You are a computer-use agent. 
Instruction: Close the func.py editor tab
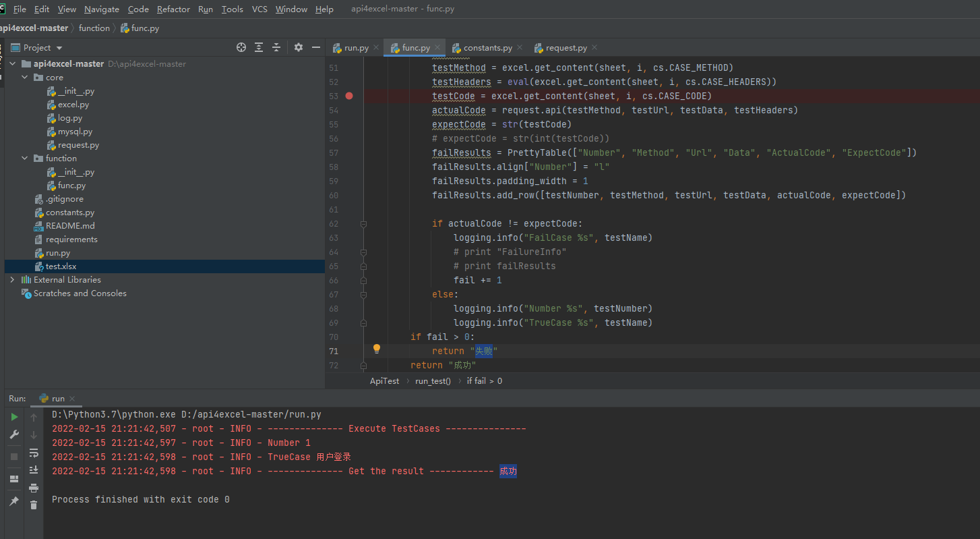click(x=437, y=48)
